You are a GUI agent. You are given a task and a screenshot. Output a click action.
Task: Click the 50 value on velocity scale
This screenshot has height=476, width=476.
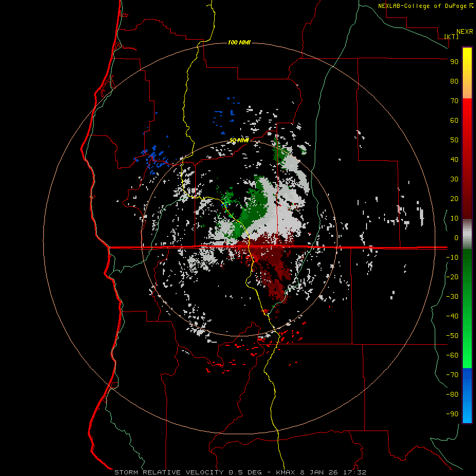[454, 140]
